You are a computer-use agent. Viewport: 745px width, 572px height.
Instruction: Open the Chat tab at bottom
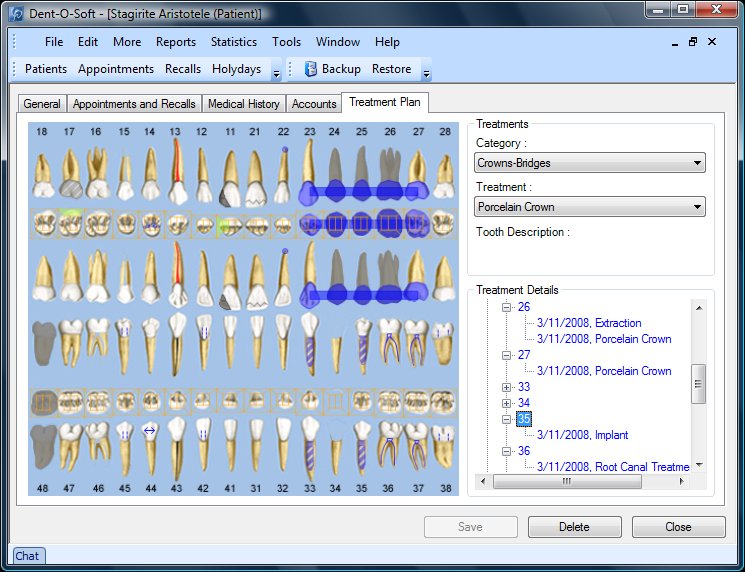pos(27,556)
